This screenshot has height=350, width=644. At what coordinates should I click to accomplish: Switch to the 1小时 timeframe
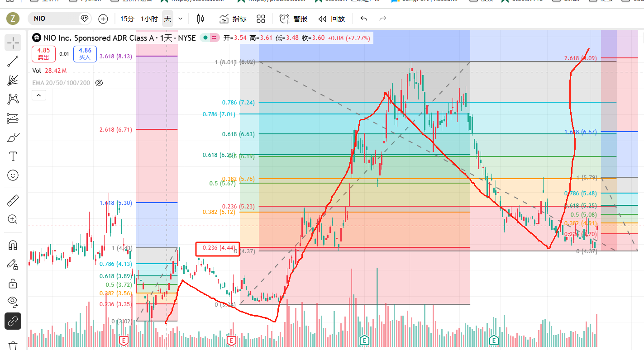click(x=149, y=19)
